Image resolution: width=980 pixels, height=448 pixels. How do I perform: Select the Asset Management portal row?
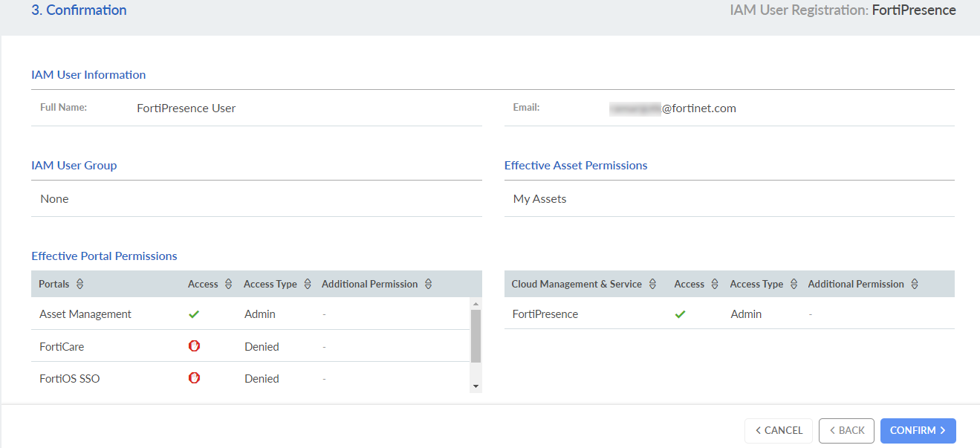(x=85, y=314)
